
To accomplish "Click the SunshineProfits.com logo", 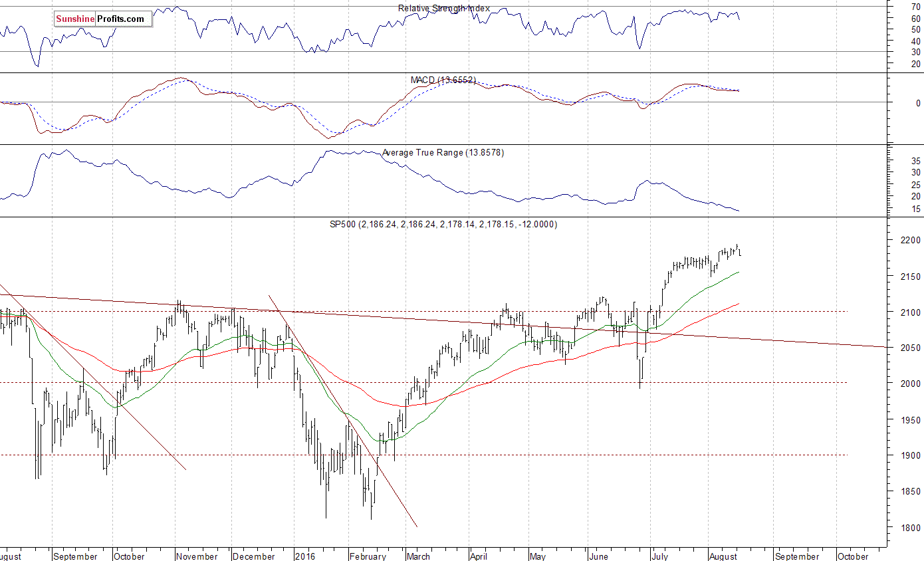I will 103,19.
